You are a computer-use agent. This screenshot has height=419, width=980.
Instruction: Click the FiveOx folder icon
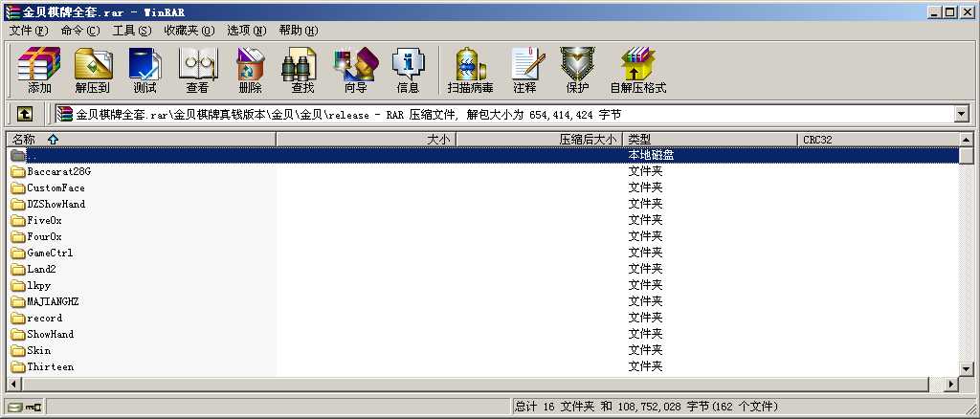click(x=17, y=220)
